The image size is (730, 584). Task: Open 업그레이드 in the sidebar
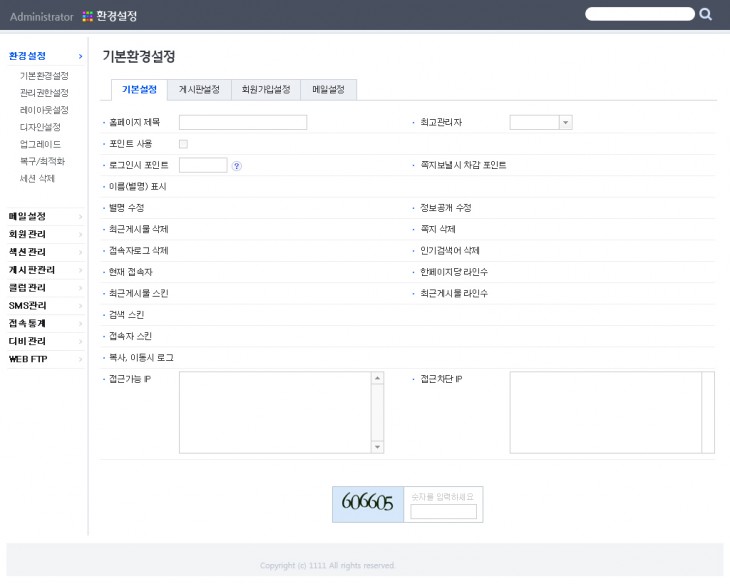40,144
